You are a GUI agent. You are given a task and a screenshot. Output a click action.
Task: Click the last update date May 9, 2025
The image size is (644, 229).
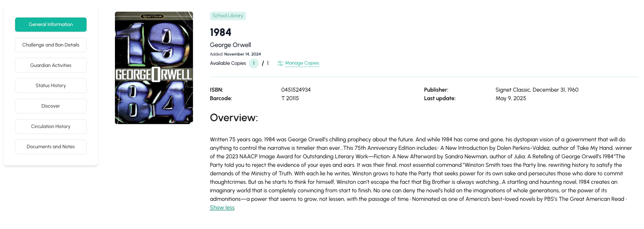pyautogui.click(x=510, y=98)
